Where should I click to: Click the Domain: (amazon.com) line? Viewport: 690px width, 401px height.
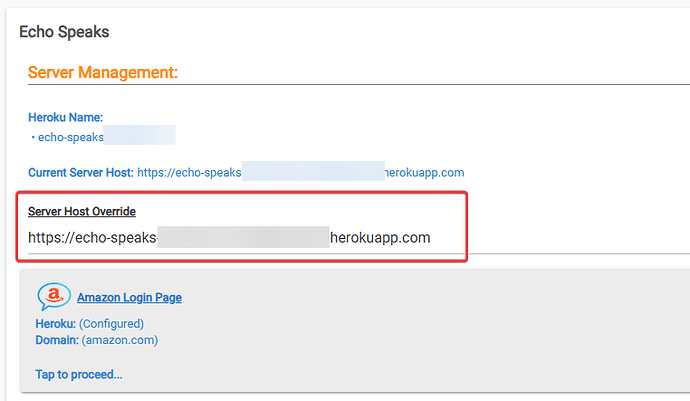pyautogui.click(x=96, y=340)
